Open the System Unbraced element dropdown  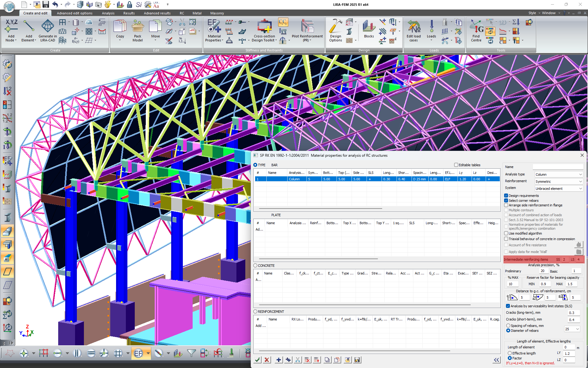click(559, 189)
